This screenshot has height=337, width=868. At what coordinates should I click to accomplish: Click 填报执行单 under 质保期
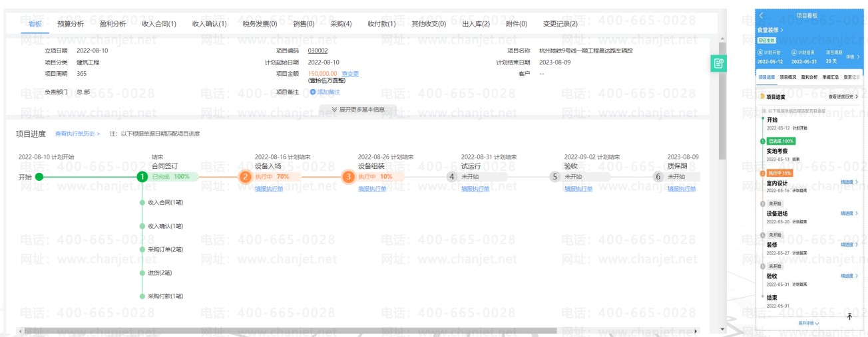point(682,189)
